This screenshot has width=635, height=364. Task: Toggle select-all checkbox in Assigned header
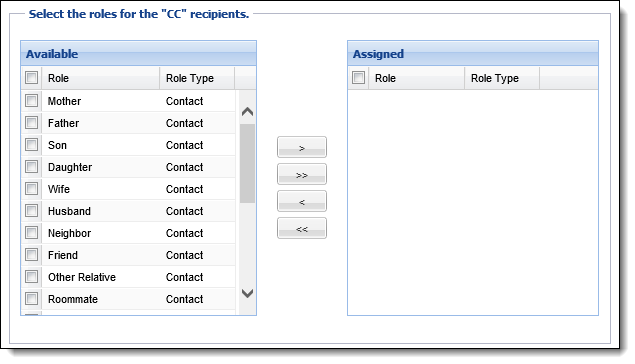tap(358, 77)
